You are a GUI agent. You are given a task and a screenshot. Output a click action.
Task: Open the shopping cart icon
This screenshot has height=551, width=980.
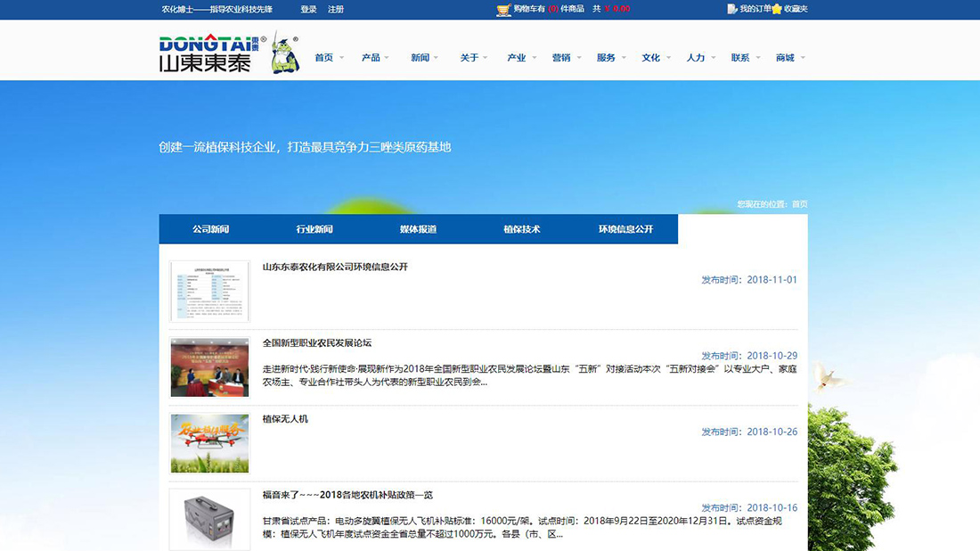tap(504, 9)
